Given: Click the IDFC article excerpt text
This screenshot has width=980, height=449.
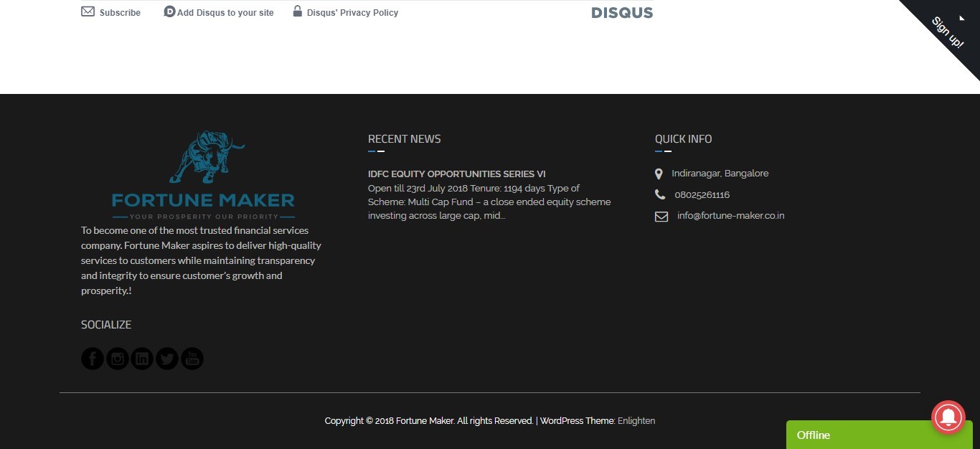Looking at the screenshot, I should point(489,202).
